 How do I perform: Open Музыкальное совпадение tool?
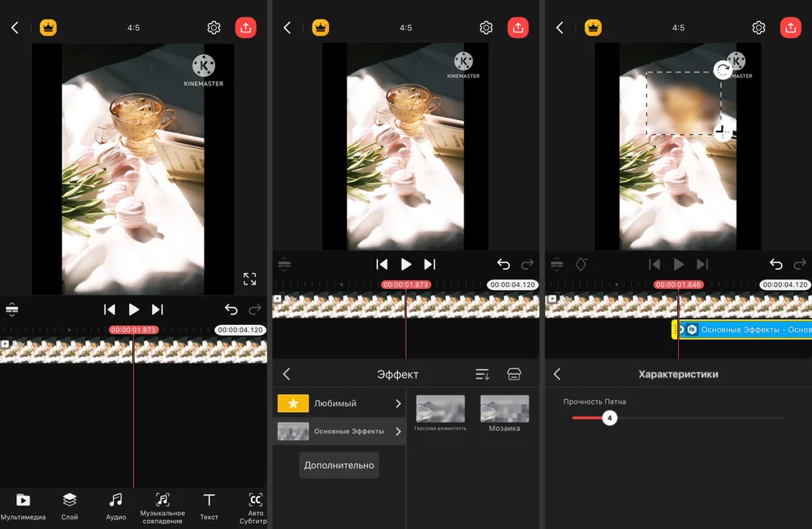pyautogui.click(x=162, y=506)
